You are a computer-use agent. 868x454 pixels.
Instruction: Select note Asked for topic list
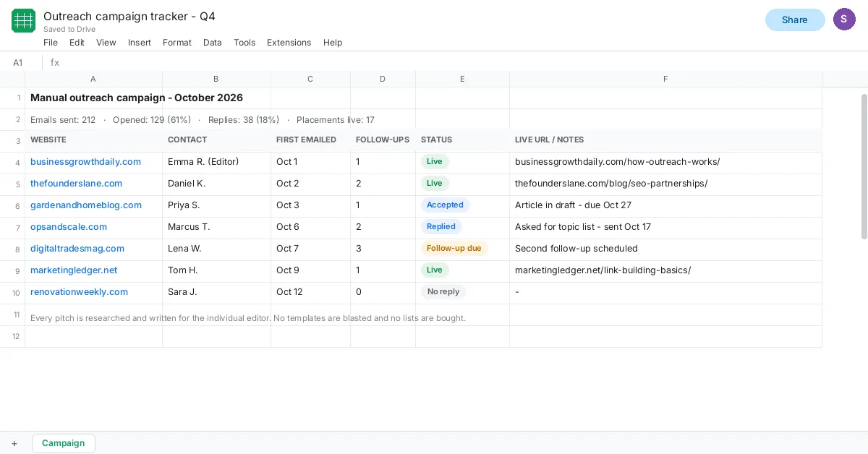[x=666, y=227]
